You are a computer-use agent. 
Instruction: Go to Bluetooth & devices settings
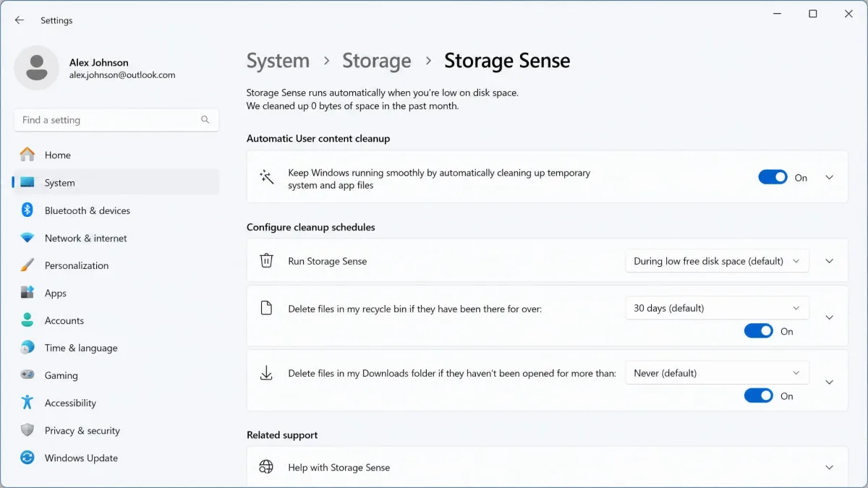[x=116, y=210]
